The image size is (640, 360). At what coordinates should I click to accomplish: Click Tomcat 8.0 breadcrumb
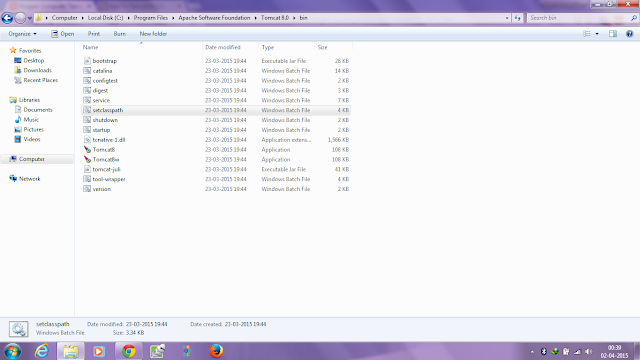[275, 18]
